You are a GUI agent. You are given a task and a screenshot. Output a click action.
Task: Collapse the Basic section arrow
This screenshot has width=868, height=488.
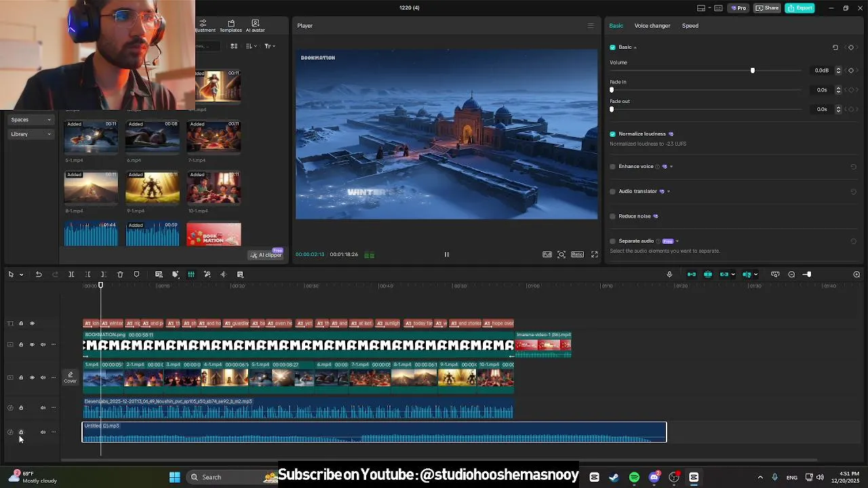tap(635, 47)
